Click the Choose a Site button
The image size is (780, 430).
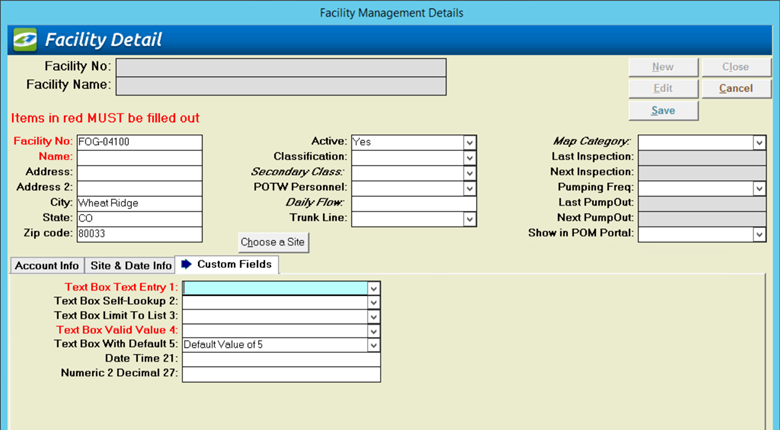tap(273, 242)
